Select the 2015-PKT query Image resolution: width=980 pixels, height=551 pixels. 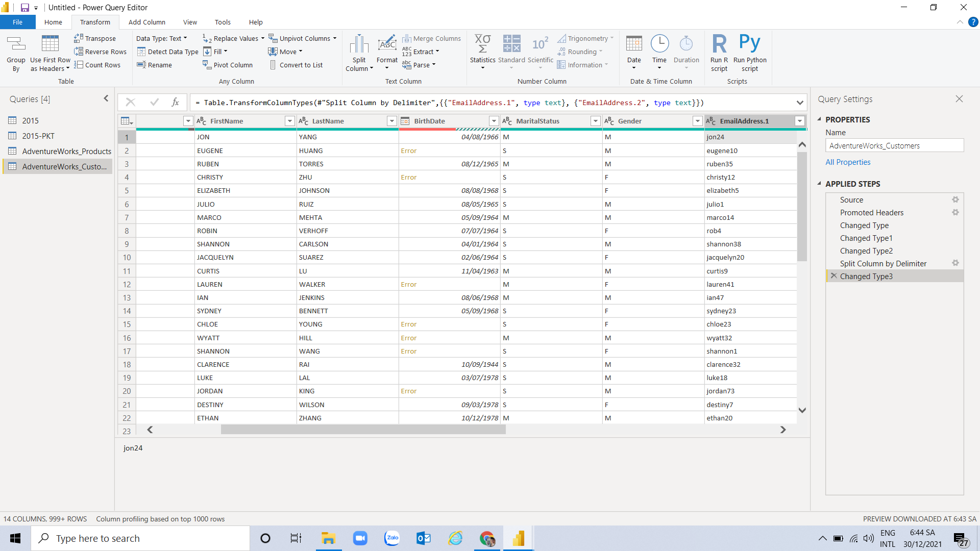click(x=57, y=136)
